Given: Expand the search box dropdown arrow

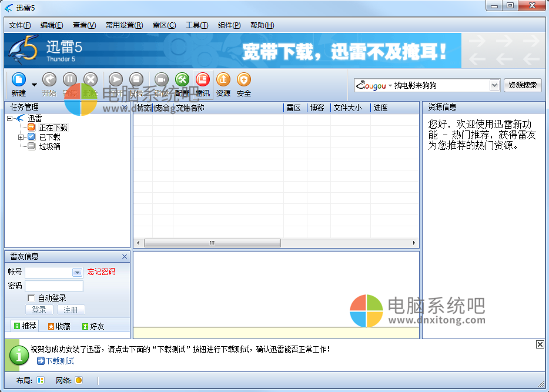Looking at the screenshot, I should [x=494, y=85].
